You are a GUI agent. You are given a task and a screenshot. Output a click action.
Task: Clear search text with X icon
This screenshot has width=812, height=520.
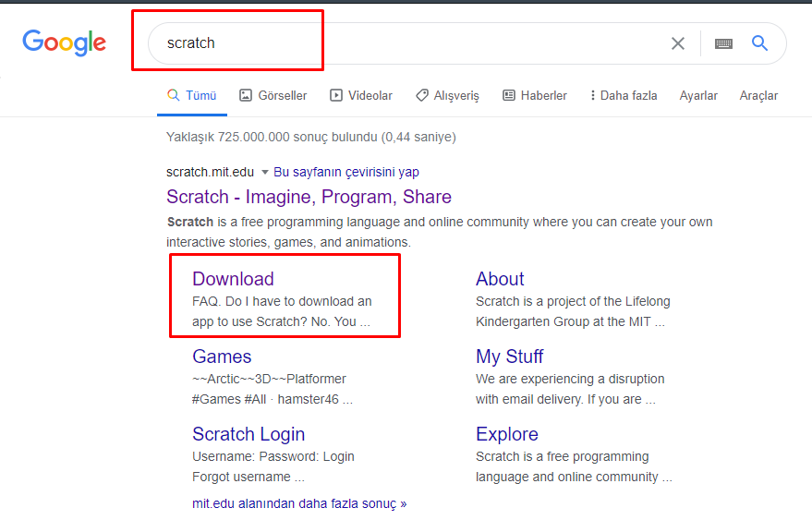coord(678,43)
